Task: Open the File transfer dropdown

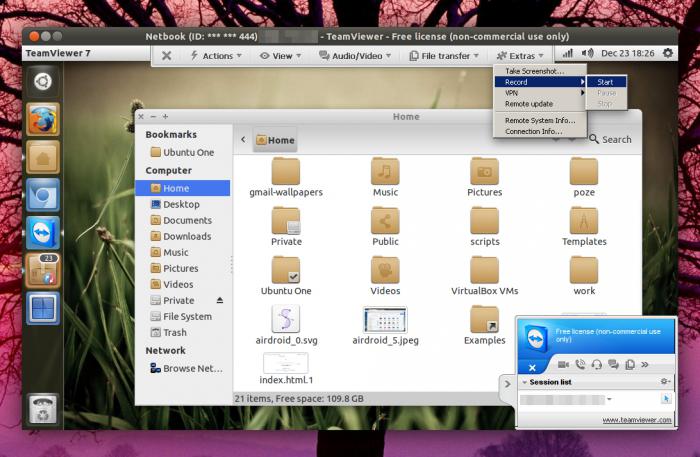Action: point(444,56)
